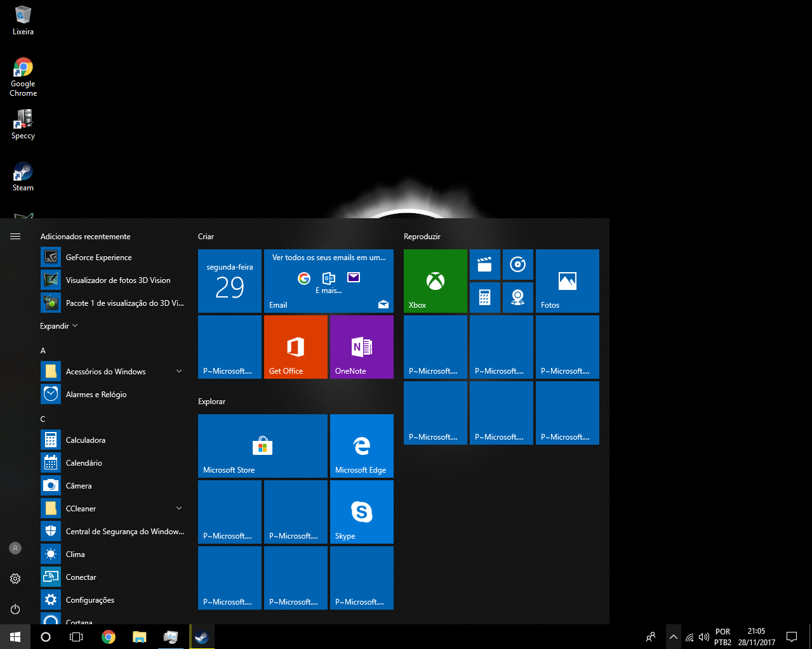Click the Criar tile group heading
This screenshot has width=812, height=649.
click(x=206, y=237)
